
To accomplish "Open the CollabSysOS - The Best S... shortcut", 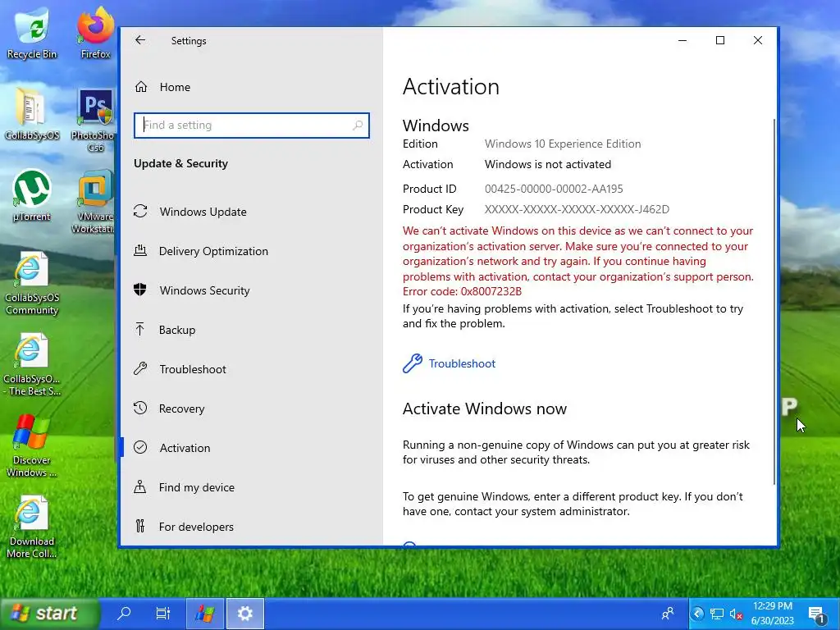I will pyautogui.click(x=32, y=365).
